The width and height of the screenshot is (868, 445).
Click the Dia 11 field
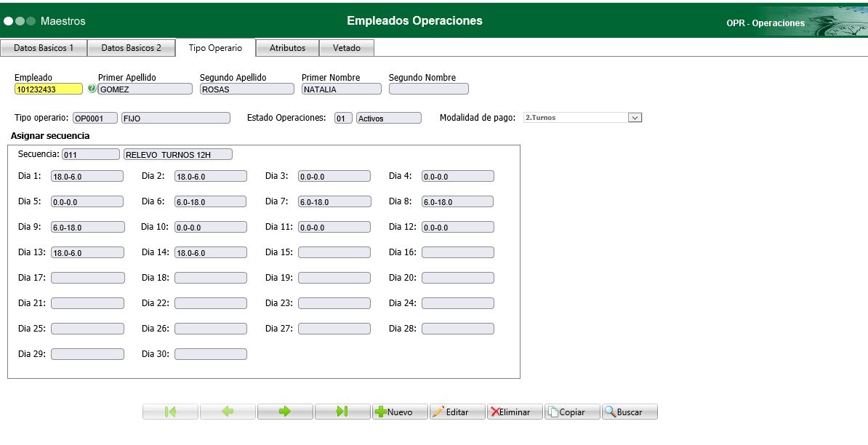point(334,227)
